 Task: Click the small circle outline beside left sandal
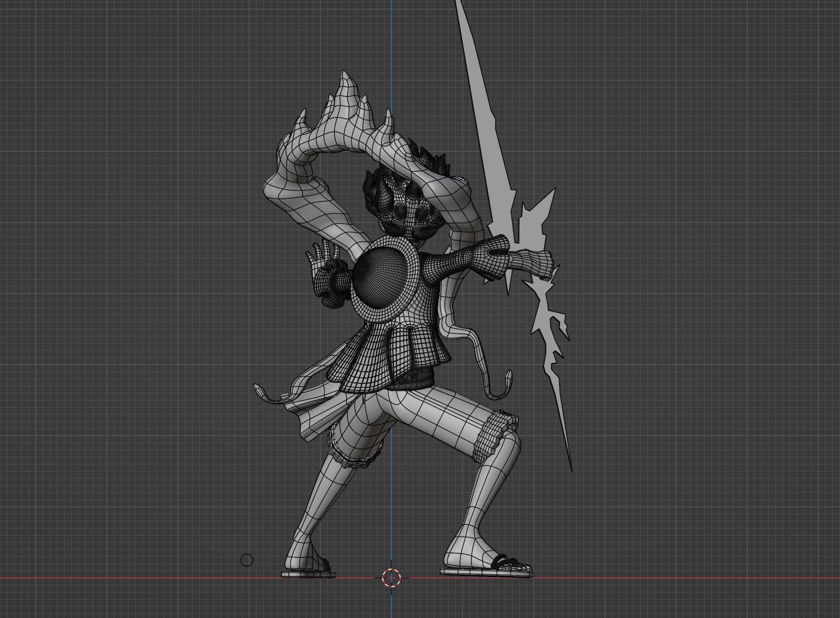pos(247,560)
